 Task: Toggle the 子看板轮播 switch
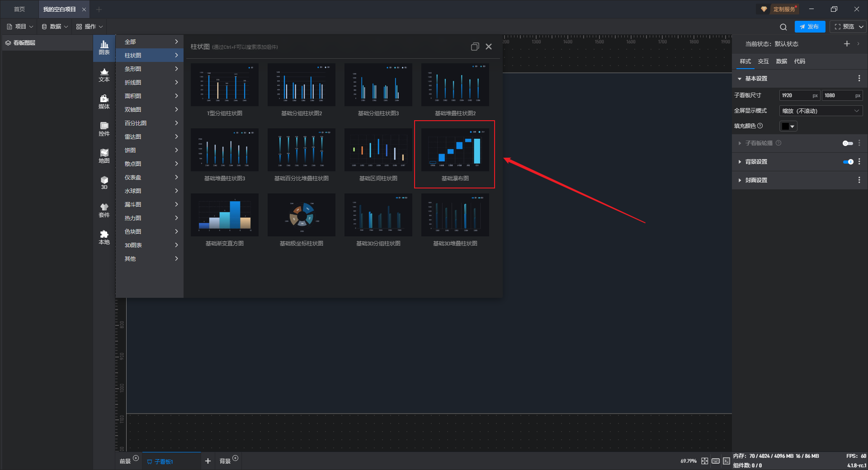pyautogui.click(x=847, y=143)
